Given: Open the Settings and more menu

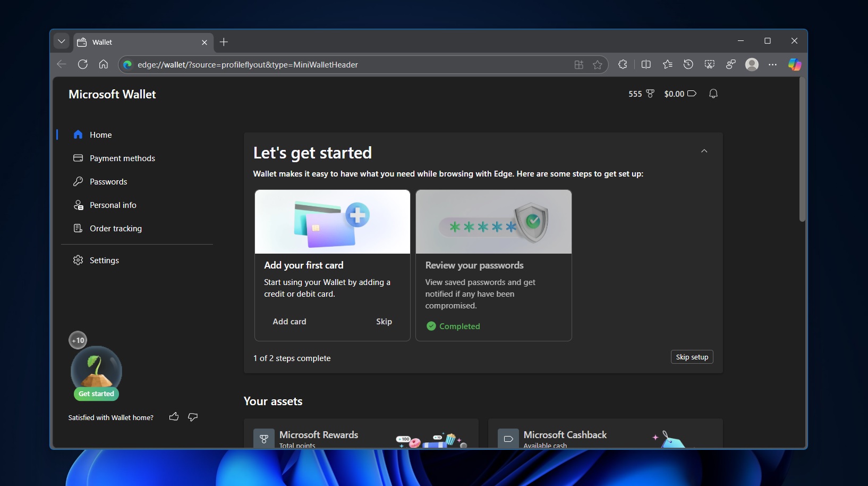Looking at the screenshot, I should click(773, 64).
